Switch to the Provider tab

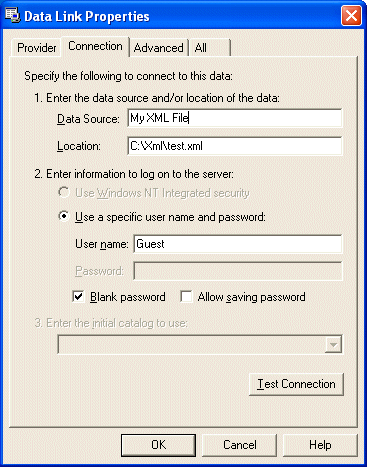tap(37, 48)
